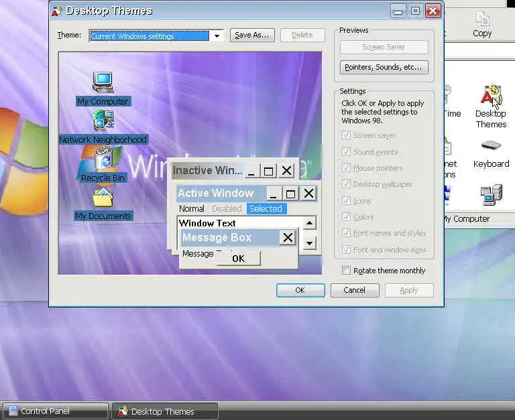Click My Computer icon in theme preview

pos(103,82)
